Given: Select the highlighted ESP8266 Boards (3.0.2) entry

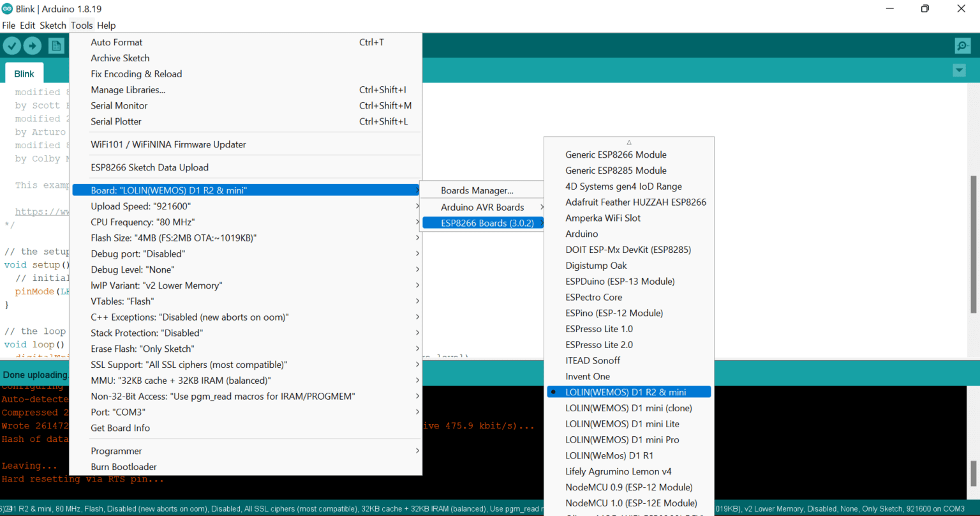Looking at the screenshot, I should click(483, 222).
